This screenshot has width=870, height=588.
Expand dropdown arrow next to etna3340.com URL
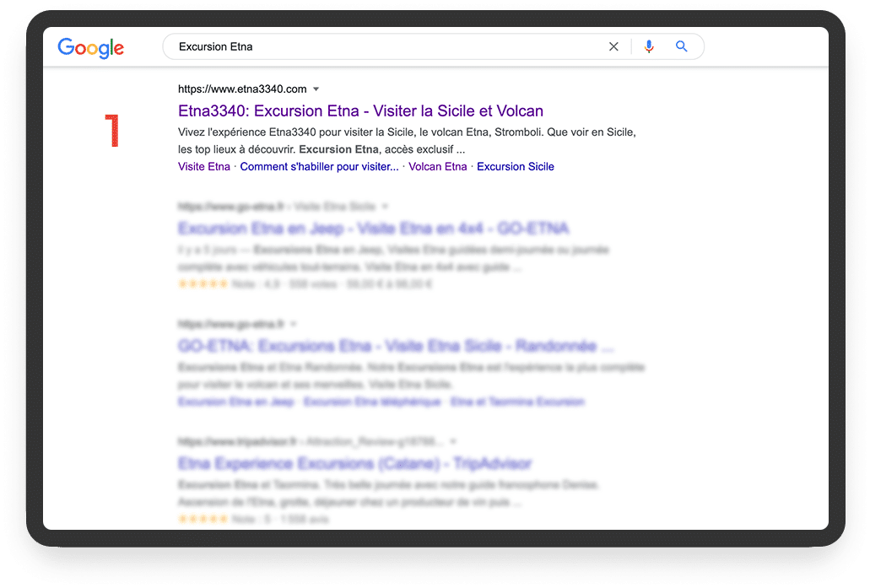(x=316, y=89)
